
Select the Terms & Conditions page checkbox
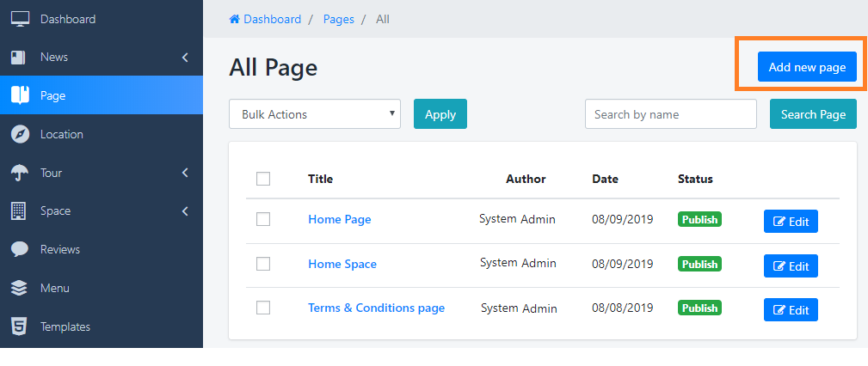coord(263,308)
